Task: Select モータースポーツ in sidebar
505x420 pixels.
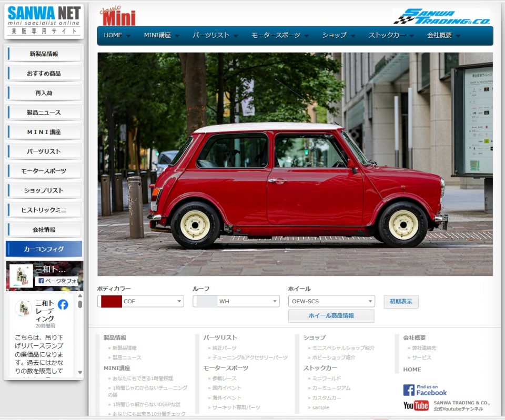Action: point(44,171)
